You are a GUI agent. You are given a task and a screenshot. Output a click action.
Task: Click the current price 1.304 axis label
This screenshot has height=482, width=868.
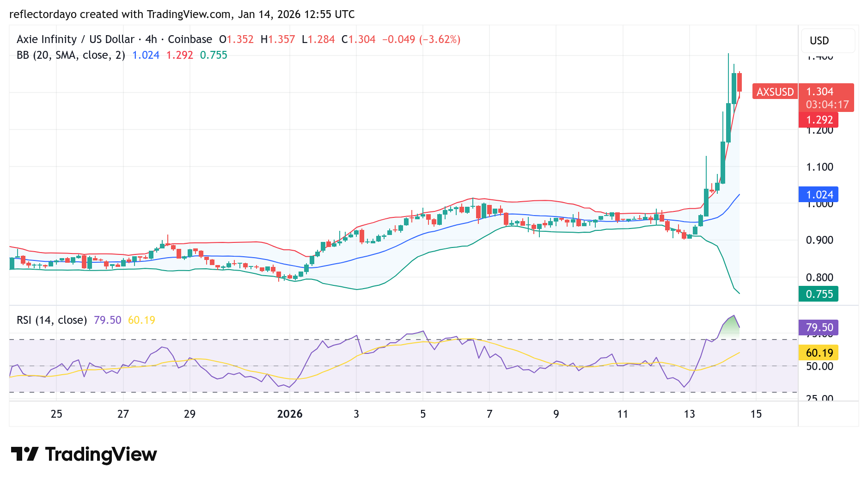tap(820, 92)
